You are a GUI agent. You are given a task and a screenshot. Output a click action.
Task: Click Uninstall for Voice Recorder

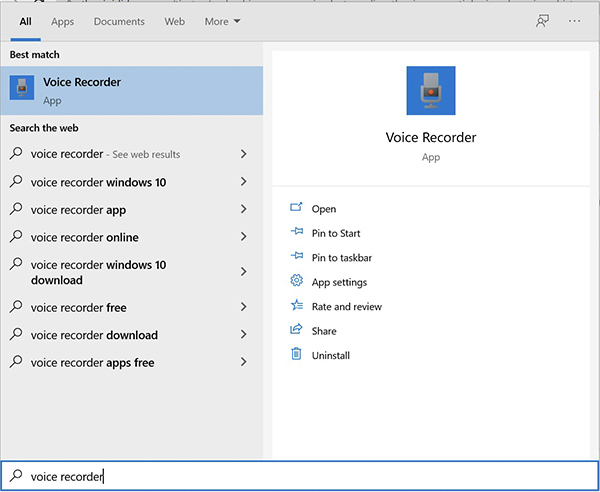pos(331,355)
